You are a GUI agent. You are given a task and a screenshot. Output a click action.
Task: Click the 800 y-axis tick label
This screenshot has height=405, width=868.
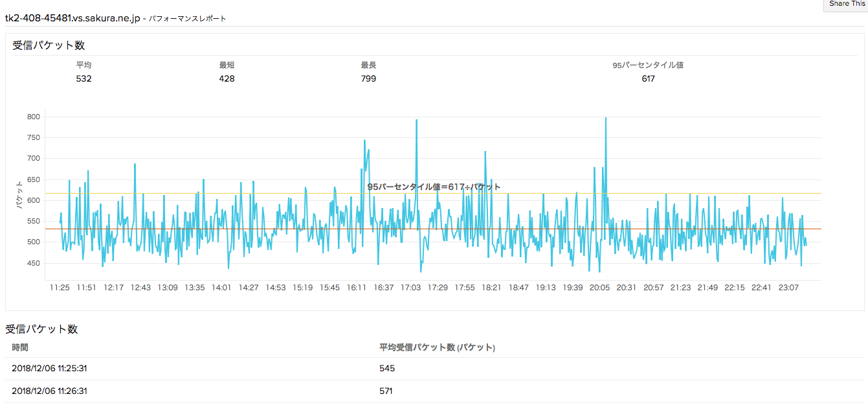click(x=34, y=117)
